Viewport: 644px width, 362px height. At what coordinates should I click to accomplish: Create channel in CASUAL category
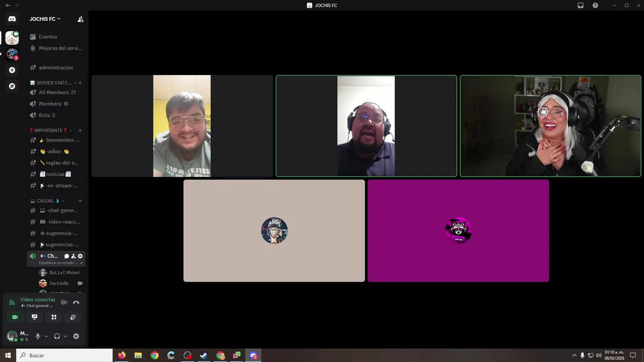tap(80, 201)
